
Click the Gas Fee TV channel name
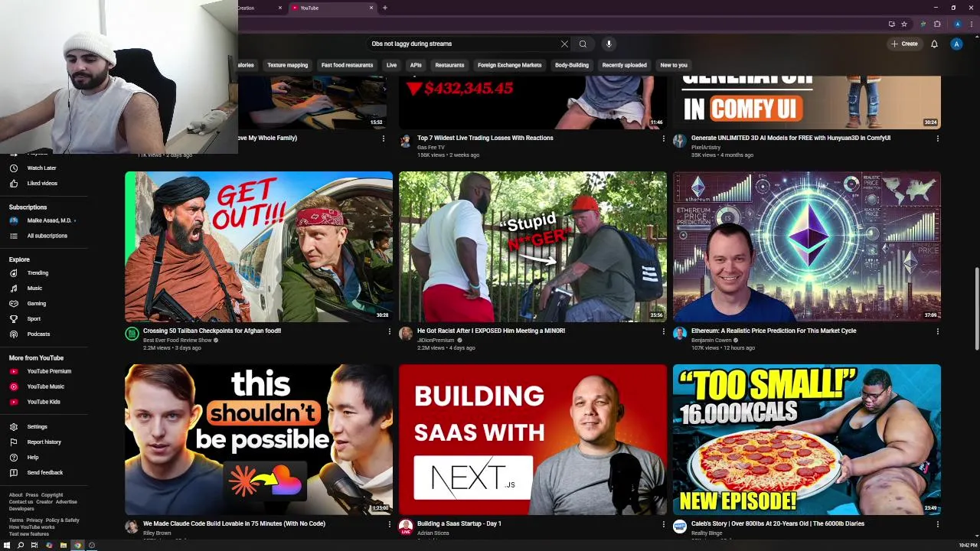pos(433,147)
